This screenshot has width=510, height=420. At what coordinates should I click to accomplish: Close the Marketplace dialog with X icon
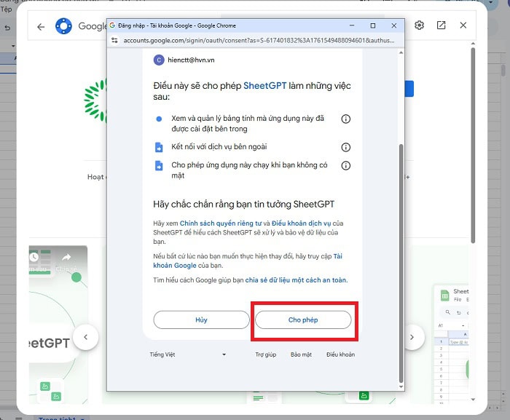[x=463, y=25]
